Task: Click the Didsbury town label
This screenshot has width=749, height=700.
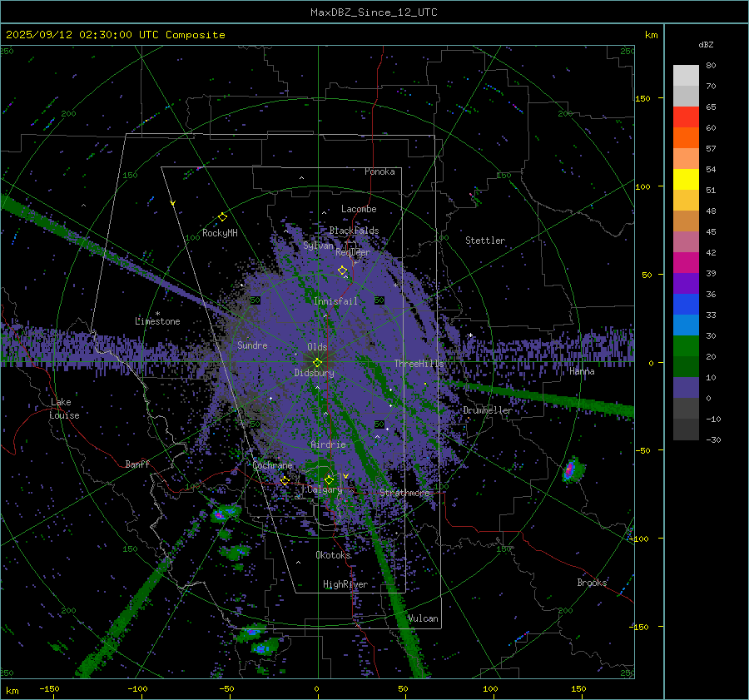Action: point(314,373)
